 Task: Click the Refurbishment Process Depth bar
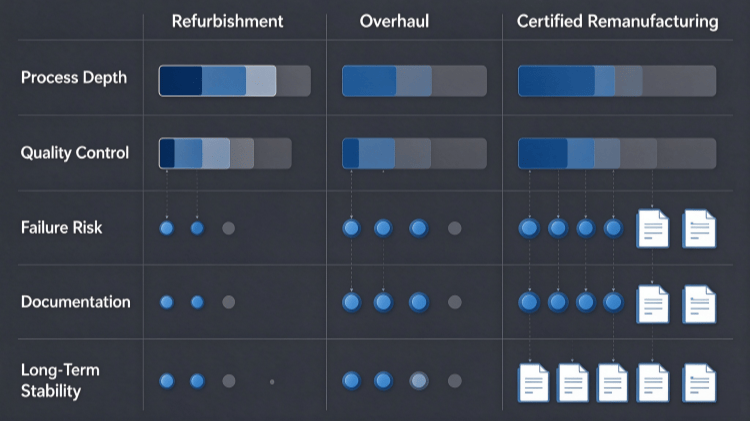tap(235, 81)
